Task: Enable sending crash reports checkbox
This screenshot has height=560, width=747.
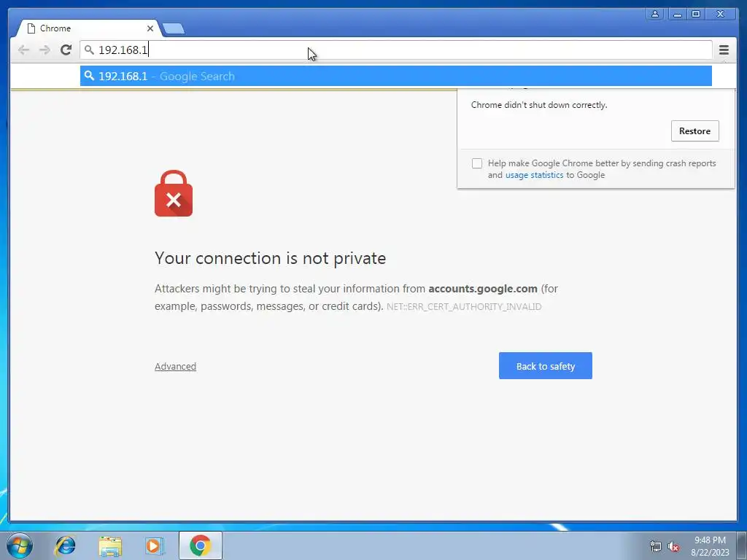Action: pyautogui.click(x=477, y=163)
